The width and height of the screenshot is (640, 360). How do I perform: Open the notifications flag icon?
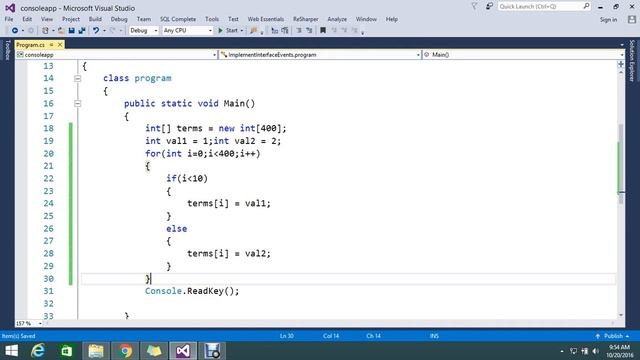[x=474, y=7]
